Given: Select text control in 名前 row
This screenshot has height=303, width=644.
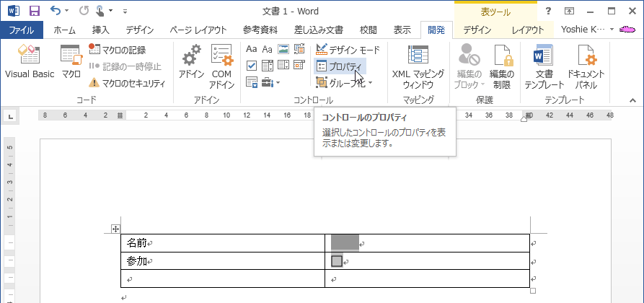Looking at the screenshot, I should 345,243.
